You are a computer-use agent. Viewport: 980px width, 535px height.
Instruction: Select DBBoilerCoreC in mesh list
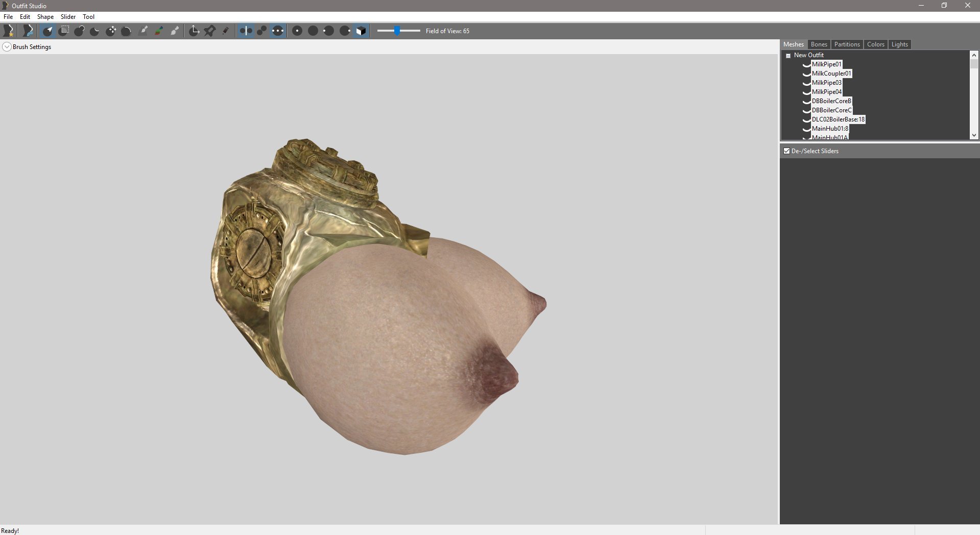831,110
